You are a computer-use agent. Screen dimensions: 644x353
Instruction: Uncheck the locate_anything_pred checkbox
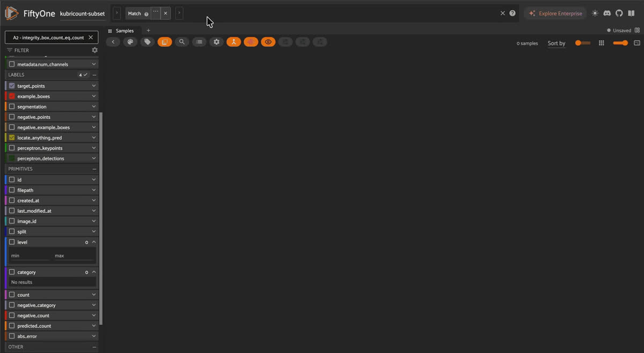12,138
